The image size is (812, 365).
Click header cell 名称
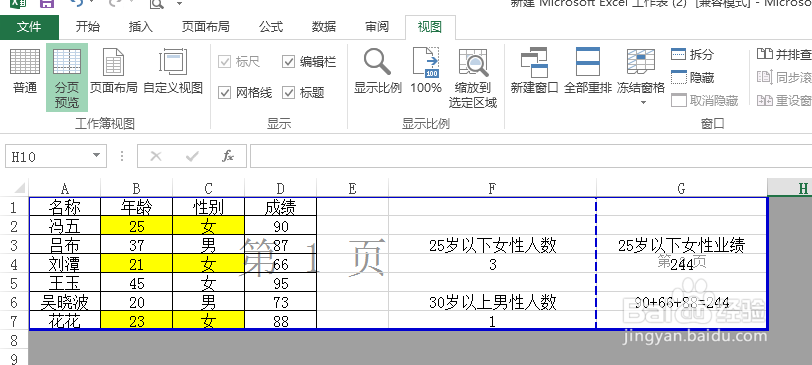pyautogui.click(x=65, y=208)
